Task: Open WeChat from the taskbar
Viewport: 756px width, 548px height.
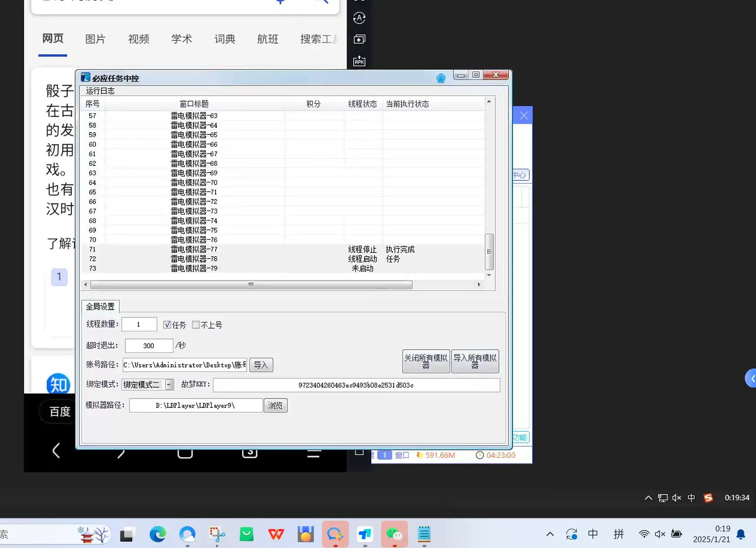Action: point(394,534)
